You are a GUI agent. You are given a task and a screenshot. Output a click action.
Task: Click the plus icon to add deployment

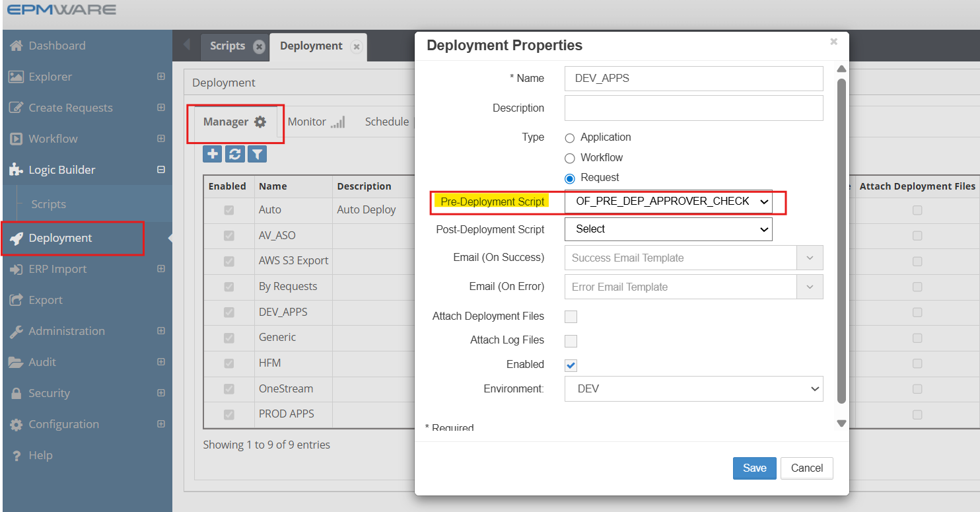coord(213,154)
